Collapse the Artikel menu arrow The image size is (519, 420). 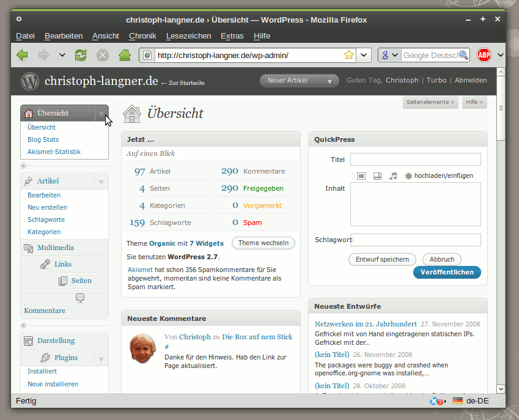101,182
